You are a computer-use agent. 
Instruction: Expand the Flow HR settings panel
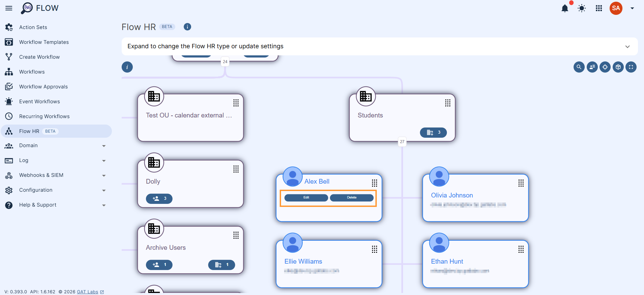tap(627, 47)
